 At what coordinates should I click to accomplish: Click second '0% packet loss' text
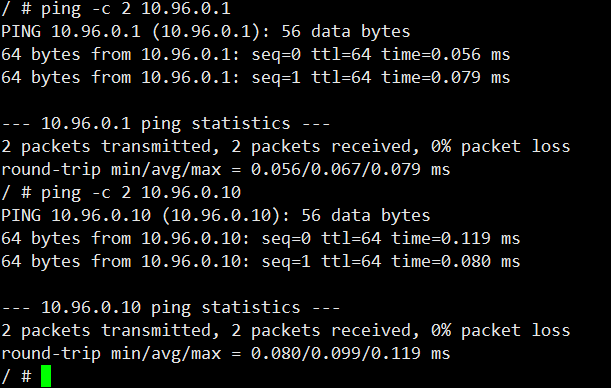tap(500, 330)
